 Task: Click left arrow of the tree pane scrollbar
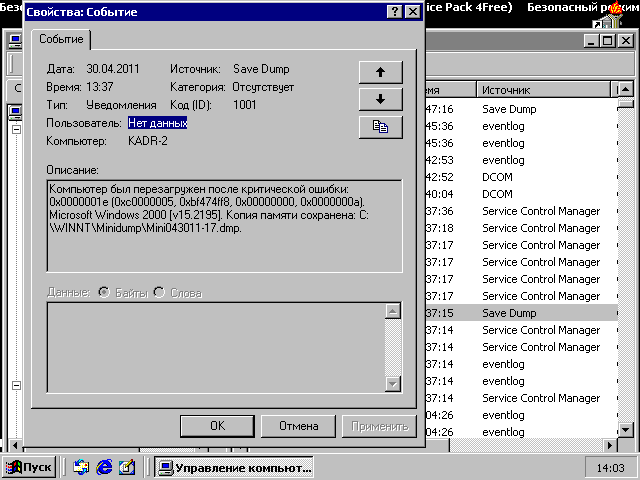click(15, 445)
